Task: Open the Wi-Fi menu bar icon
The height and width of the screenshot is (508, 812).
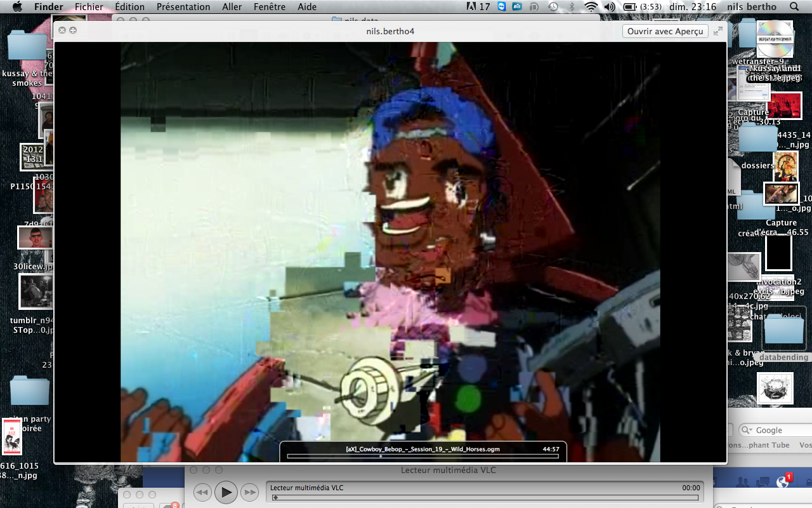Action: pos(591,6)
